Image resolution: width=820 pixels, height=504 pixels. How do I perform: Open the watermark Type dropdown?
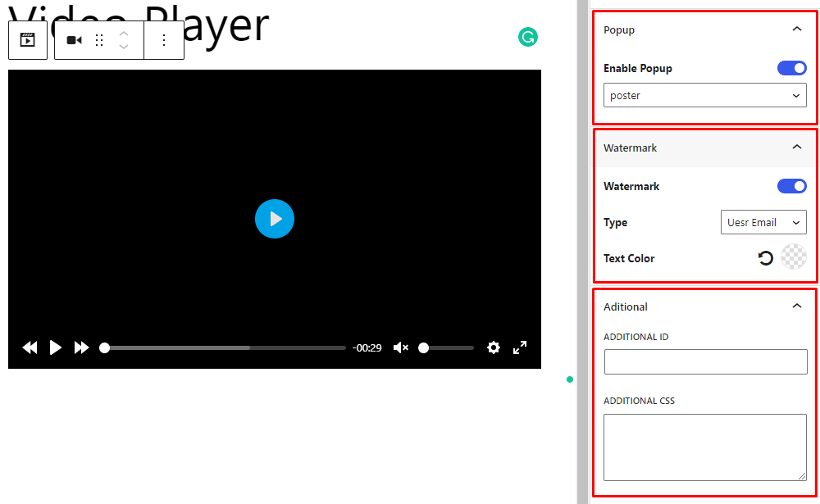(763, 221)
